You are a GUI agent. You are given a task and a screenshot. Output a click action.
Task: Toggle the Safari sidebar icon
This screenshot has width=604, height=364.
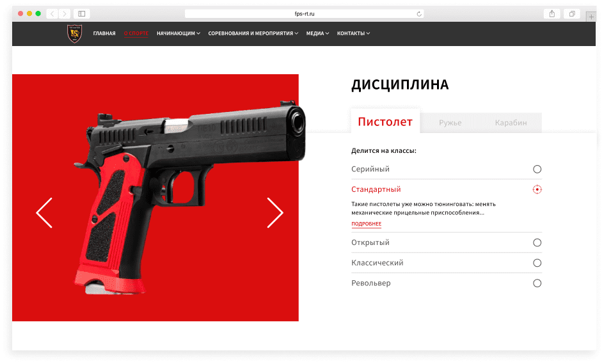pos(82,14)
